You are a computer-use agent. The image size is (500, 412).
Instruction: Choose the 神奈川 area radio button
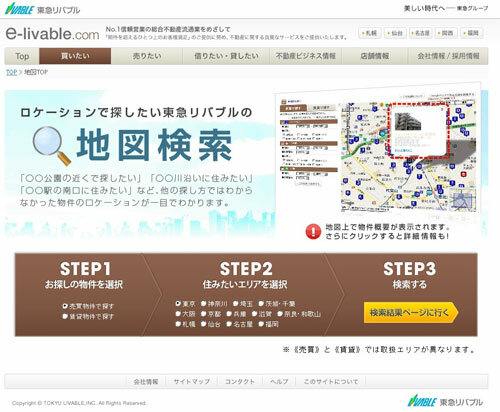(203, 304)
